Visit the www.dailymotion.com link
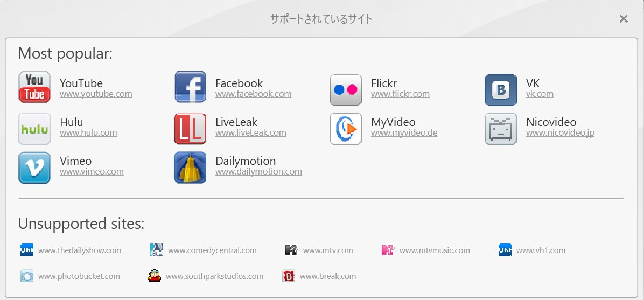Screen dimensions: 644x300 coord(259,171)
